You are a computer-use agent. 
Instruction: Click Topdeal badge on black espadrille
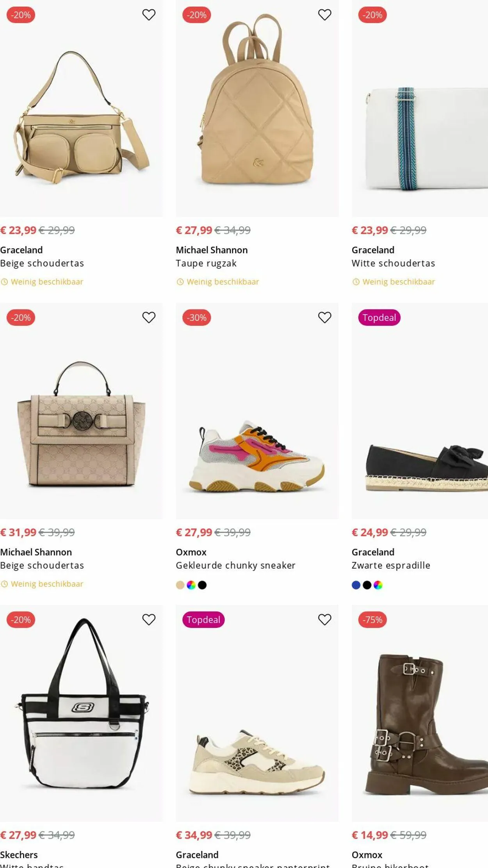point(379,318)
